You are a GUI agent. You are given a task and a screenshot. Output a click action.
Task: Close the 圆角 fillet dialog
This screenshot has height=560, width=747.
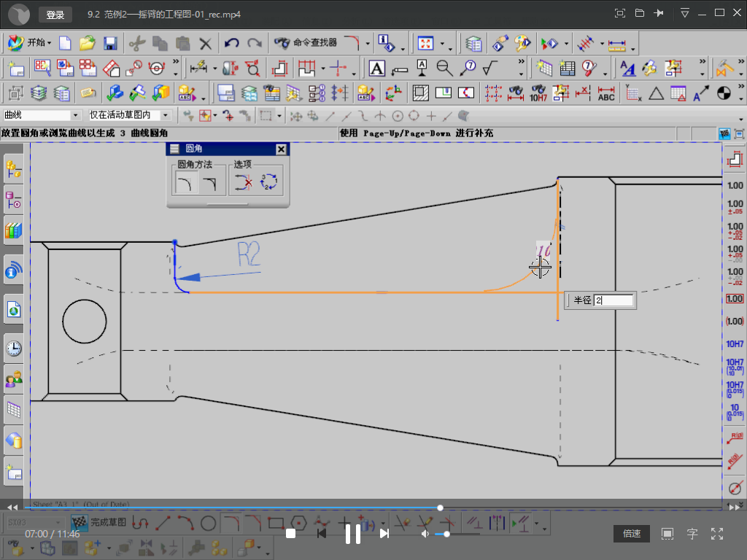tap(281, 149)
